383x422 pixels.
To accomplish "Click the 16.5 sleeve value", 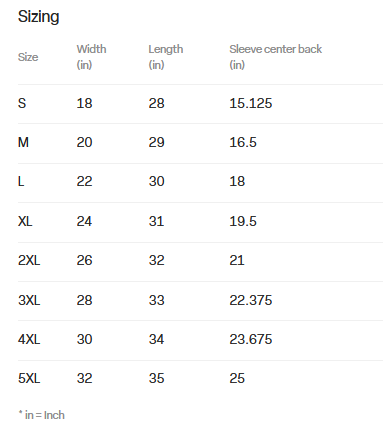I will (243, 142).
